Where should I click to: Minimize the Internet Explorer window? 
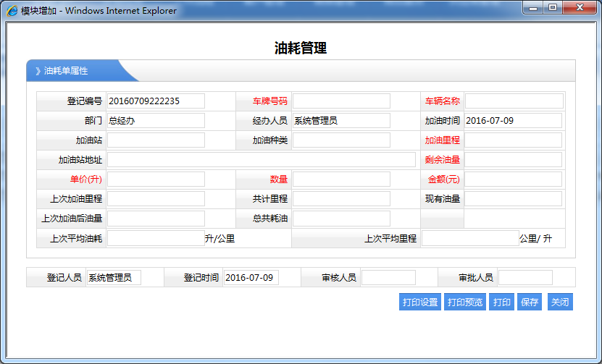click(x=535, y=8)
